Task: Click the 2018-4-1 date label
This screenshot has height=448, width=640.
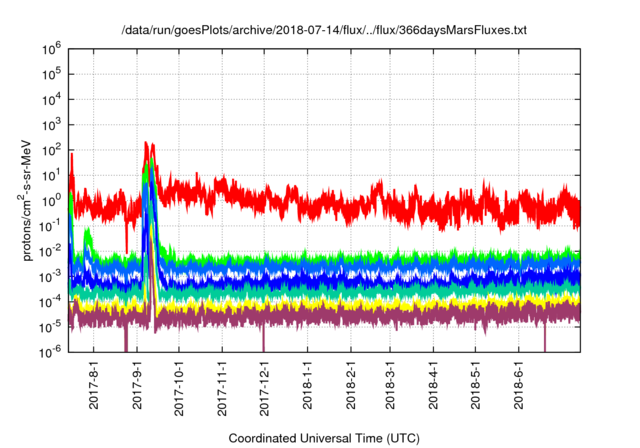Action: [x=433, y=385]
